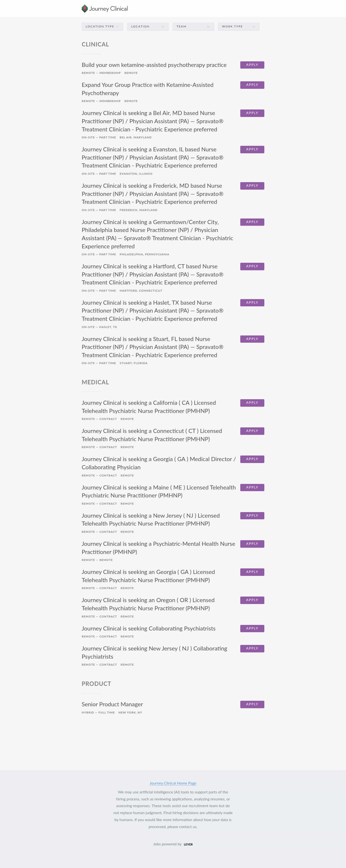Apply to the Georgia Medical Director position
The width and height of the screenshot is (346, 868).
[x=252, y=459]
